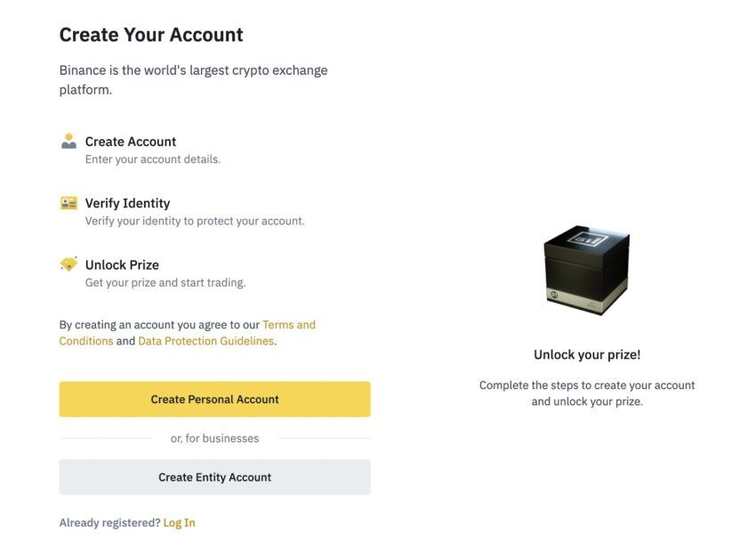Click the Verify Identity ID card icon

(x=69, y=203)
